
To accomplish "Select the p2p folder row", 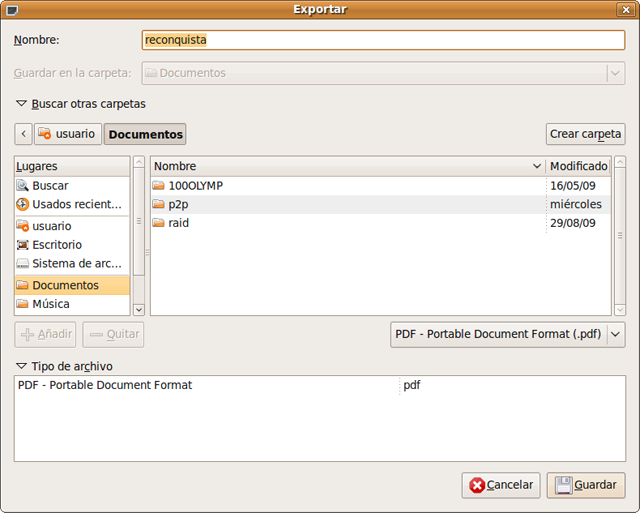I will coord(178,204).
